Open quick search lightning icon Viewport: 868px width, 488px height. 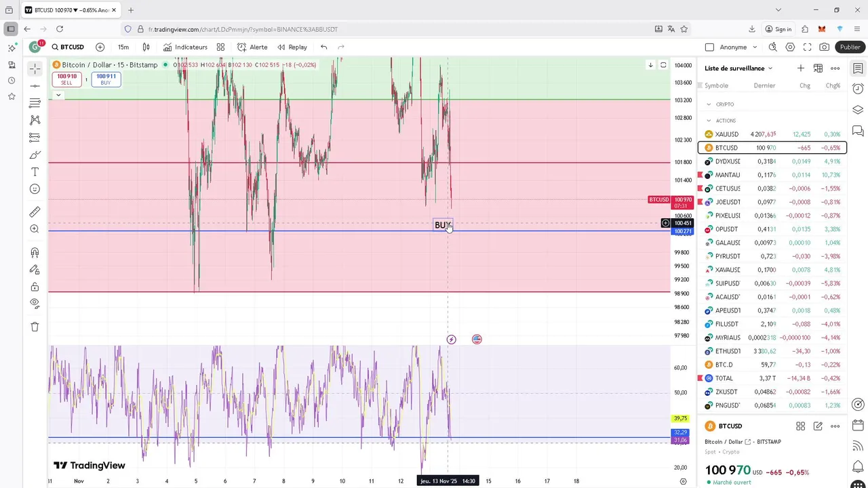tap(773, 47)
